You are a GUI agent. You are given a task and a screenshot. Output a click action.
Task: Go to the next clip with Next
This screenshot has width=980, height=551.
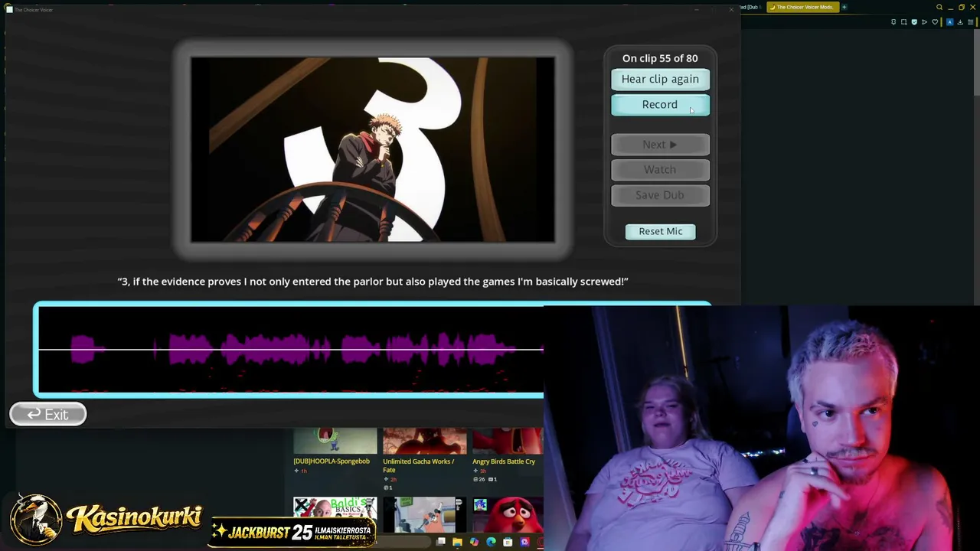point(660,145)
